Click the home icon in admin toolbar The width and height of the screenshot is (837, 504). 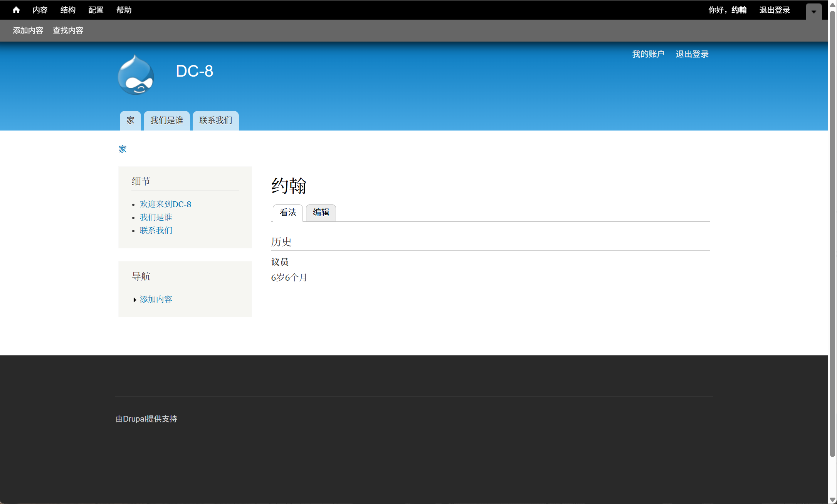pyautogui.click(x=16, y=10)
